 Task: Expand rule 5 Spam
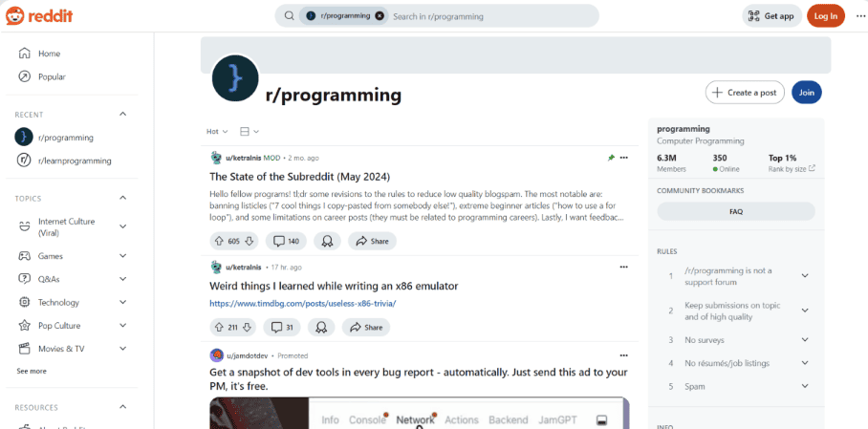pyautogui.click(x=805, y=386)
